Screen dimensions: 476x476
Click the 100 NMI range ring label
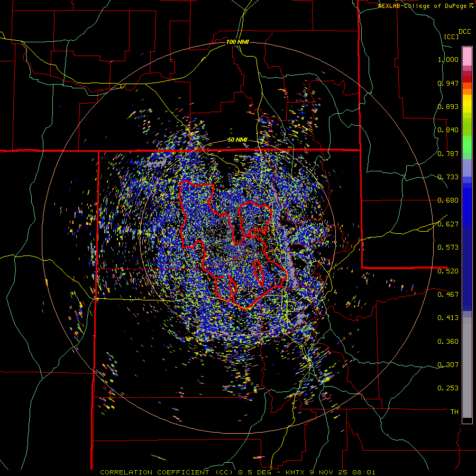[237, 42]
